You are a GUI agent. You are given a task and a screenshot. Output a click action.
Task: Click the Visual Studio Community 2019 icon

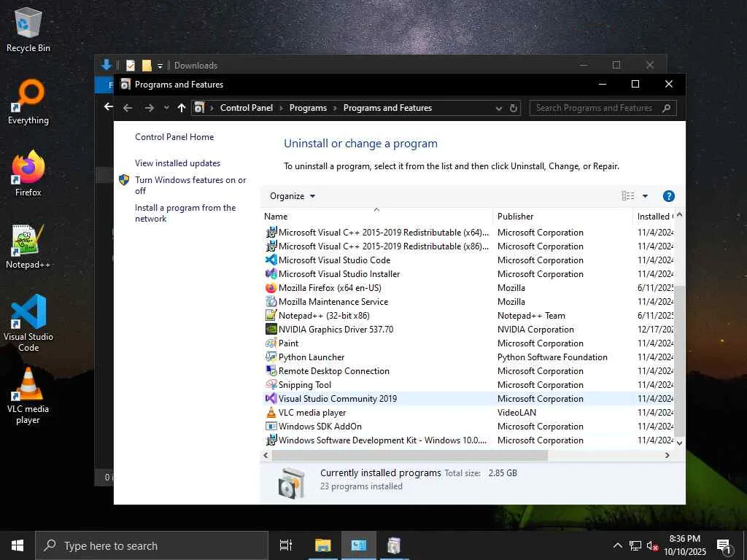tap(271, 398)
